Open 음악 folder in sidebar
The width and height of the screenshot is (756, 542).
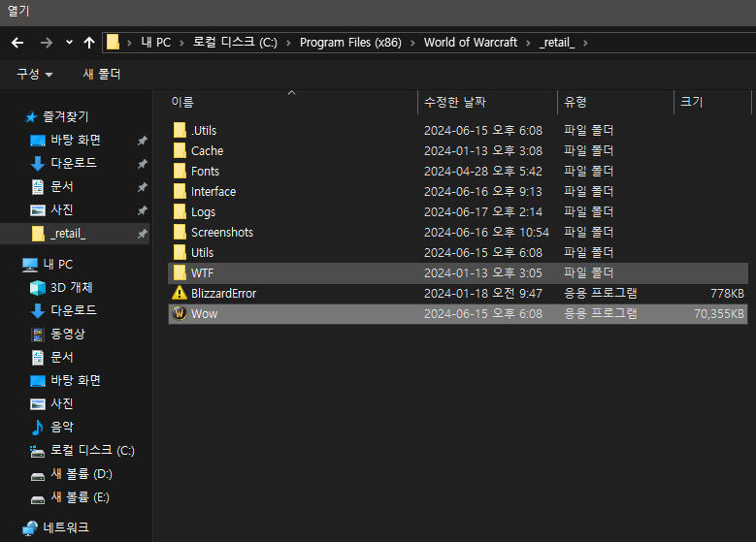[x=52, y=427]
